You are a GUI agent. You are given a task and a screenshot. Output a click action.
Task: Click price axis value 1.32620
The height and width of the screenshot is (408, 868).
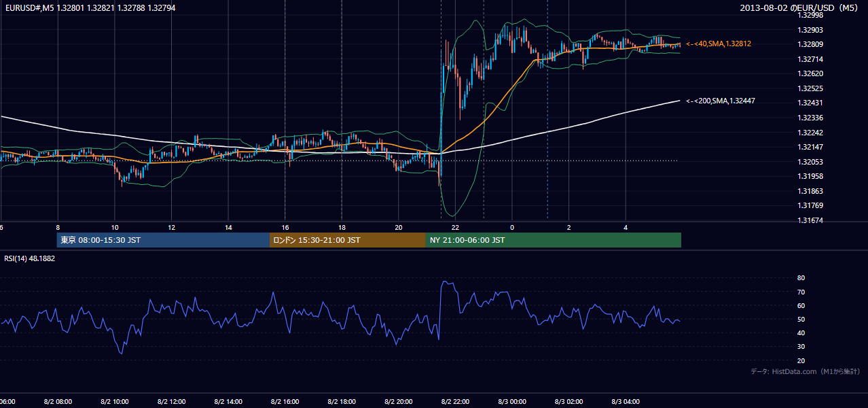[810, 73]
